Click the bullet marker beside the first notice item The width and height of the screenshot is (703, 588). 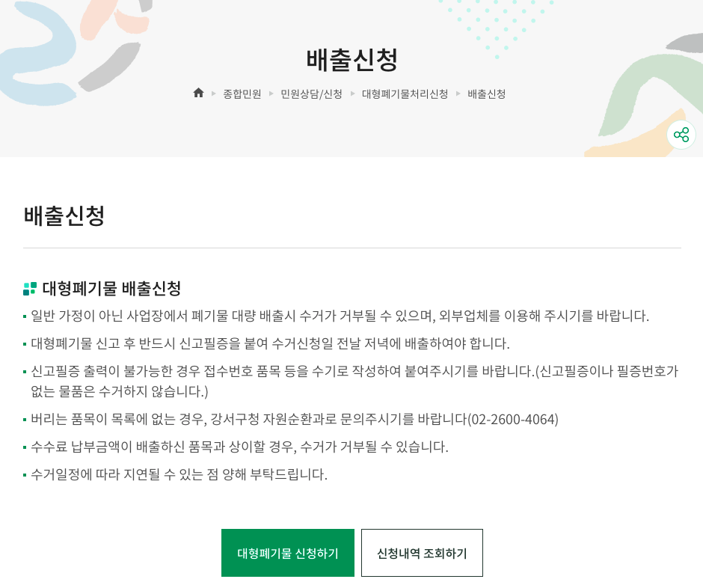(26, 316)
